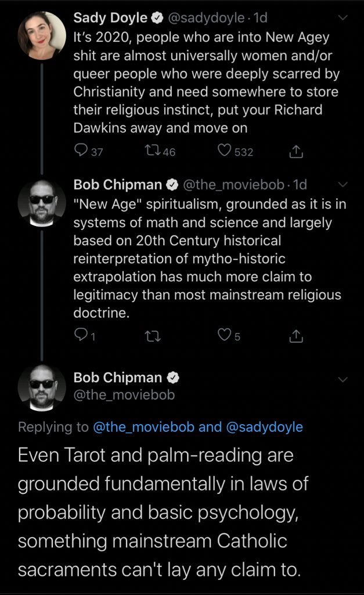
Task: Share Sady Doyle's tweet
Action: click(x=295, y=152)
